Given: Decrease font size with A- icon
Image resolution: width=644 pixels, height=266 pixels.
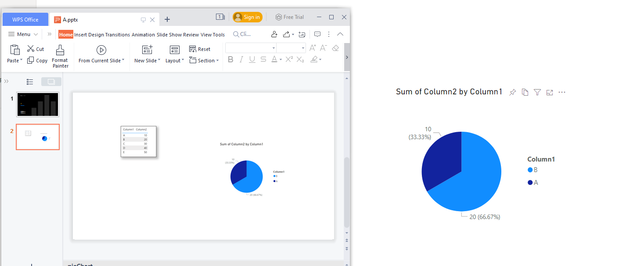Looking at the screenshot, I should pos(324,48).
